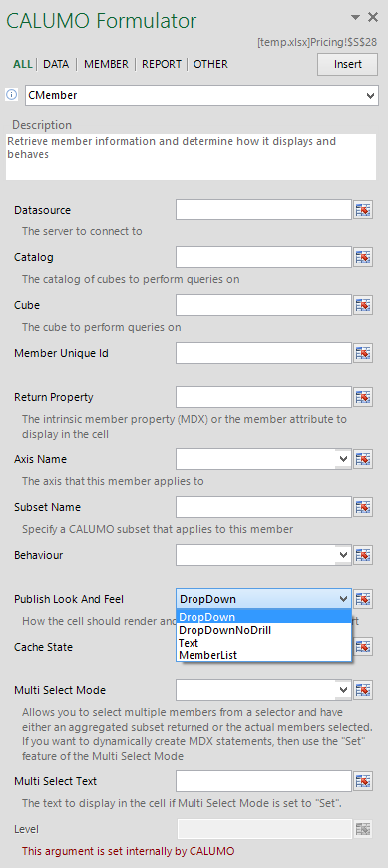The width and height of the screenshot is (388, 868).
Task: Click the cell picker icon beside Subset Name
Action: click(362, 507)
